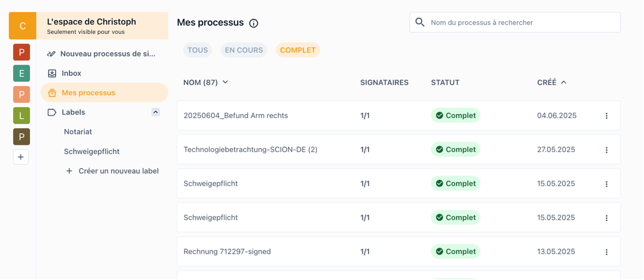Select the brown P workspace avatar

[x=22, y=137]
